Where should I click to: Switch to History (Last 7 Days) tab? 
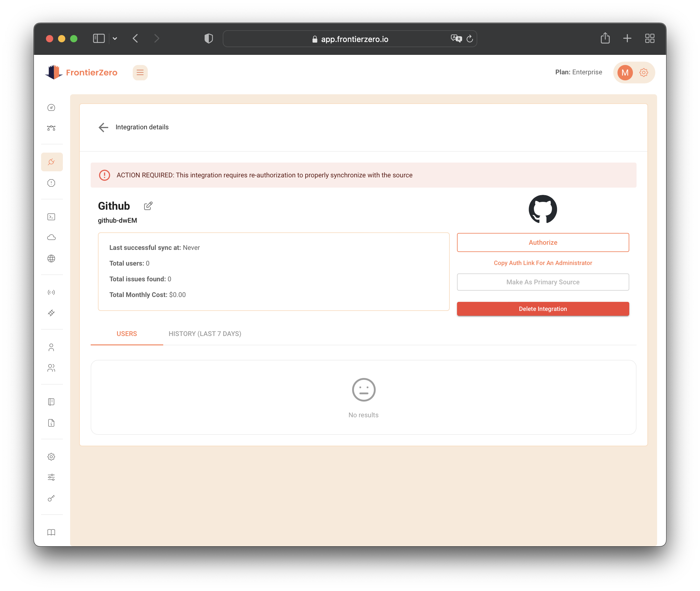[x=205, y=334]
